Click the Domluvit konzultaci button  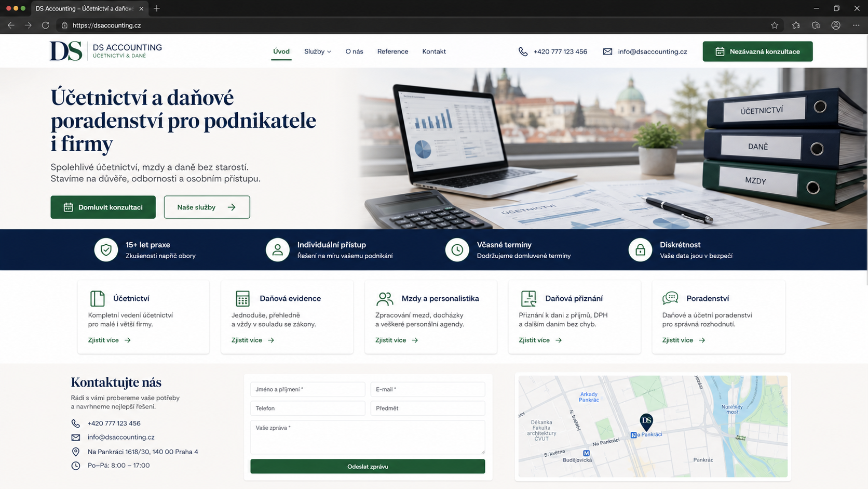103,207
